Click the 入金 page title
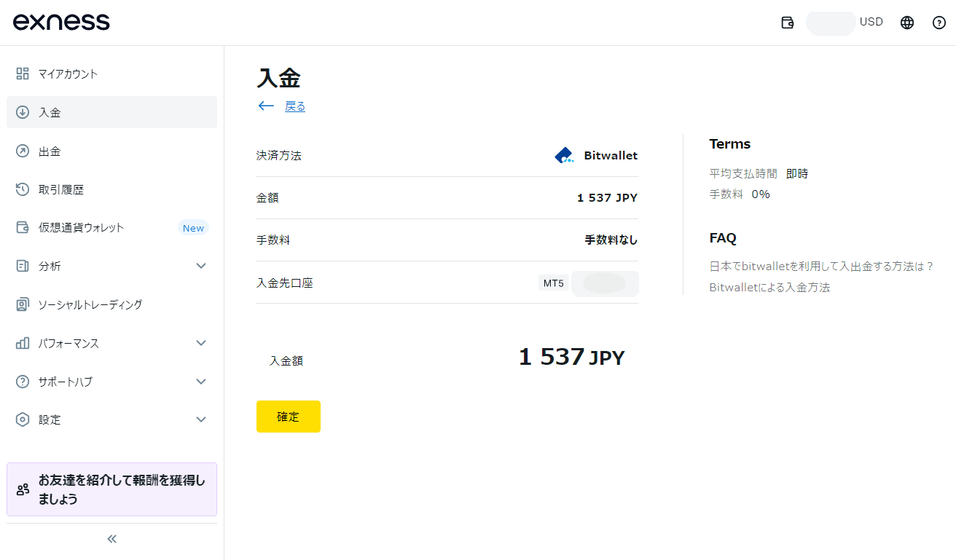 278,78
